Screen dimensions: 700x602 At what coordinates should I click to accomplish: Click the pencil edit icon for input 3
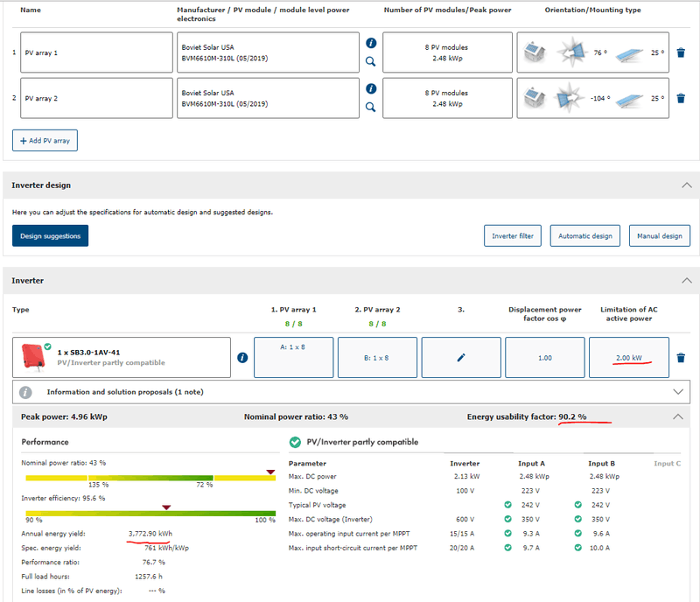461,358
